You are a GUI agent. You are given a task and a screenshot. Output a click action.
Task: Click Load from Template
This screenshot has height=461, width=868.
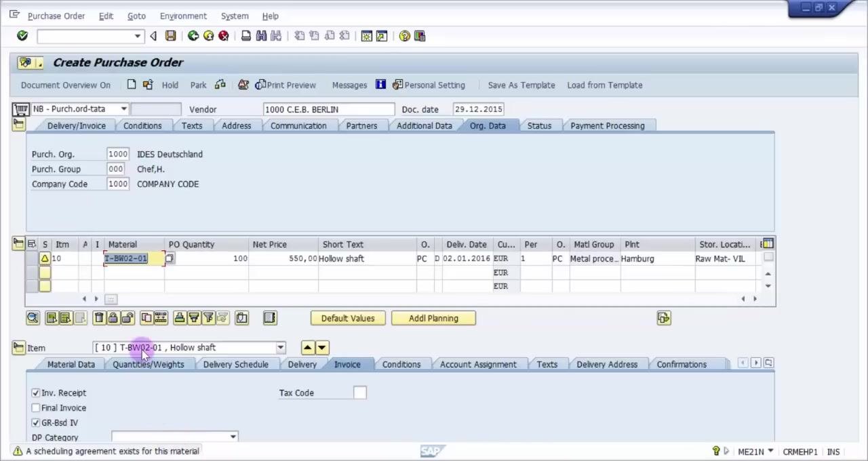(605, 85)
